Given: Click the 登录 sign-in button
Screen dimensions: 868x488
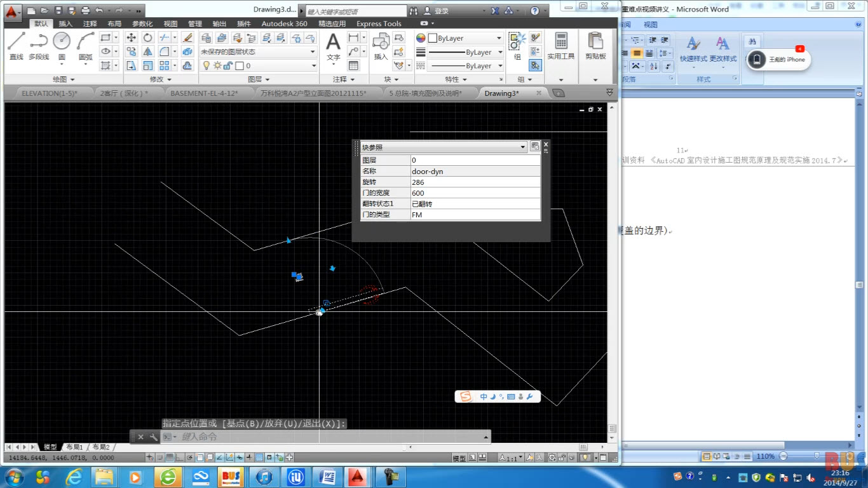Looking at the screenshot, I should point(441,11).
